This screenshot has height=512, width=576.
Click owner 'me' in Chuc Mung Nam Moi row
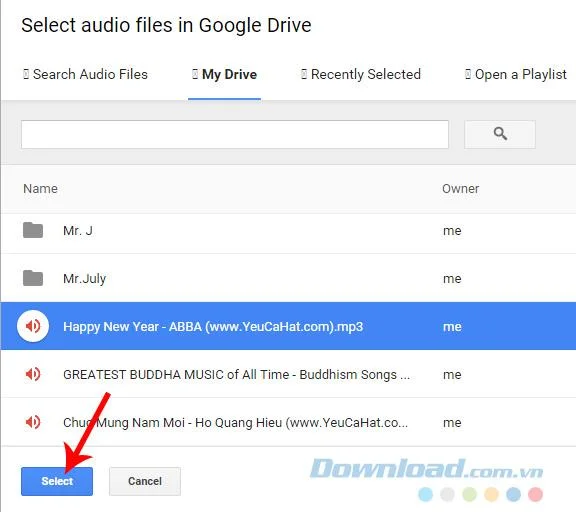tap(452, 422)
